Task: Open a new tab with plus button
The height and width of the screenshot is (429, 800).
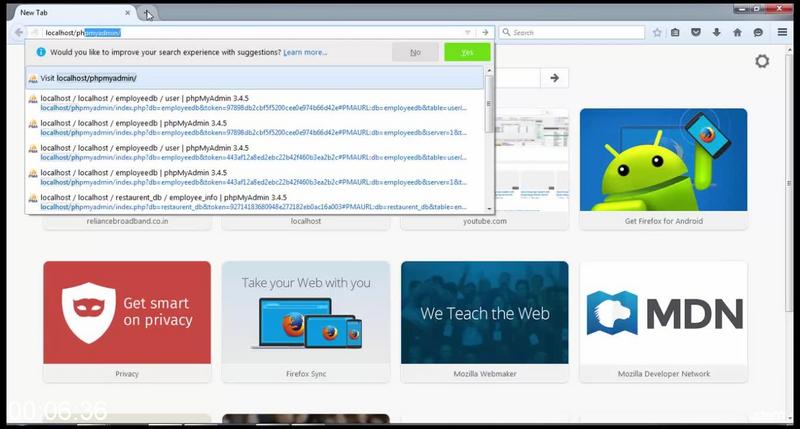Action: tap(147, 13)
